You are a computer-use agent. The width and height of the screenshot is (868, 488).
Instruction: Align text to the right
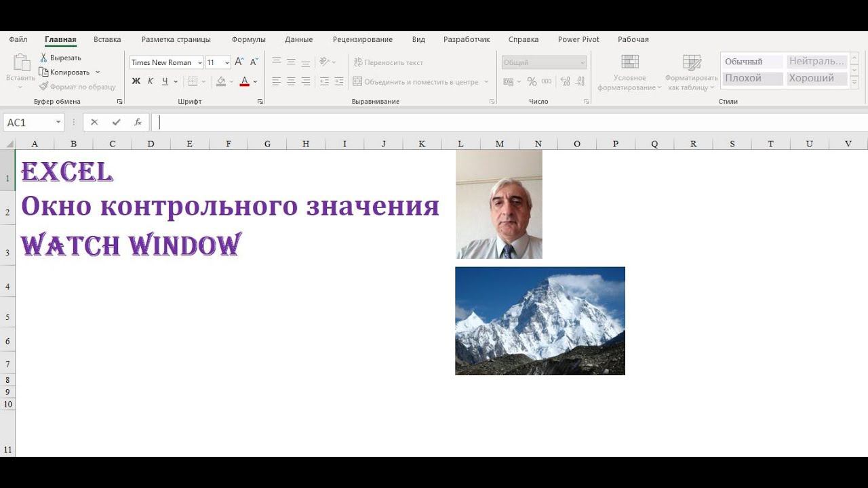point(306,81)
